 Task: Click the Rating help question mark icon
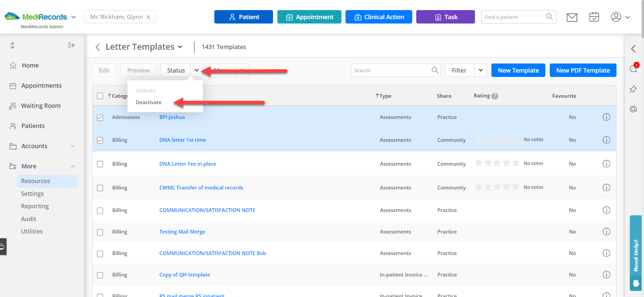point(495,96)
